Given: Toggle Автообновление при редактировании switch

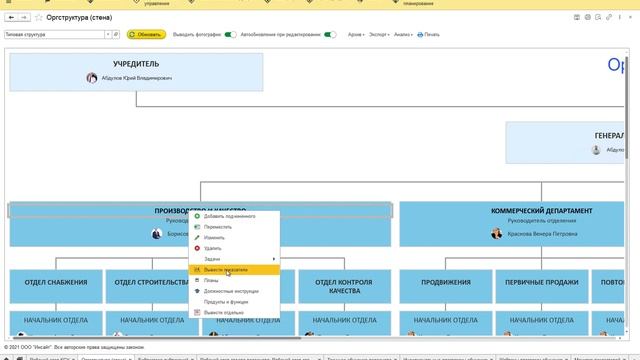Looking at the screenshot, I should (x=330, y=35).
